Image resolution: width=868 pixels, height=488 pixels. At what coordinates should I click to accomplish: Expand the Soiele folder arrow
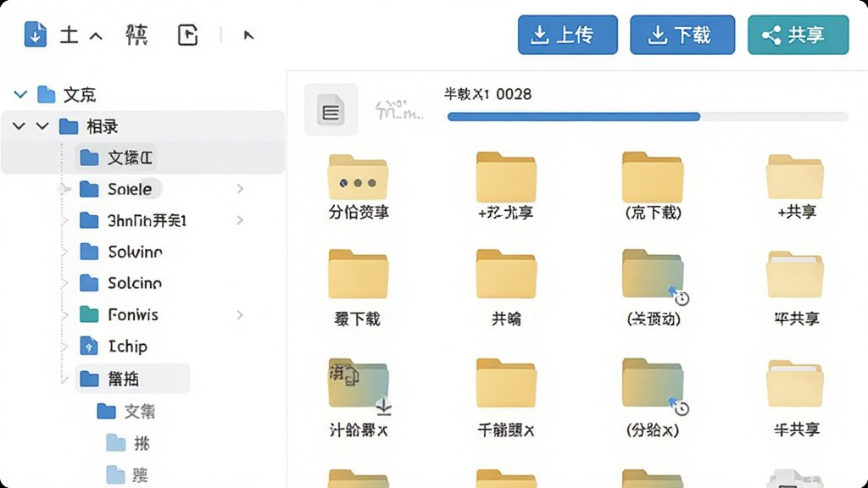click(240, 189)
